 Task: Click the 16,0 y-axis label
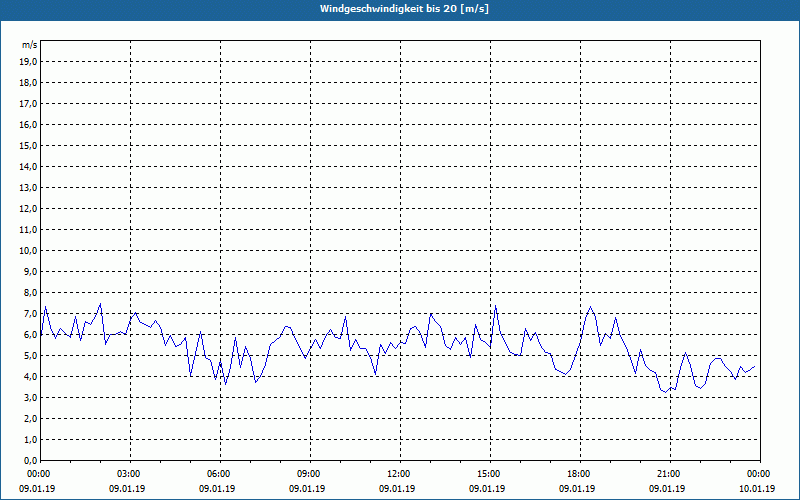(28, 124)
